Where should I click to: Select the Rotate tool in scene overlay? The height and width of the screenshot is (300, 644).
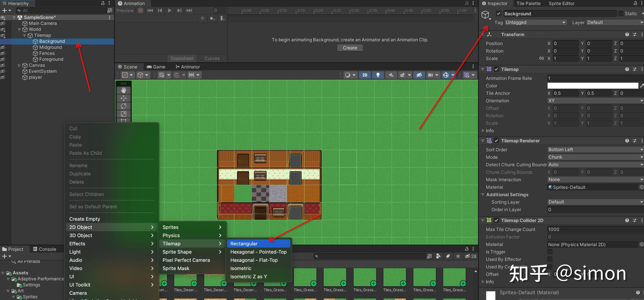123,106
